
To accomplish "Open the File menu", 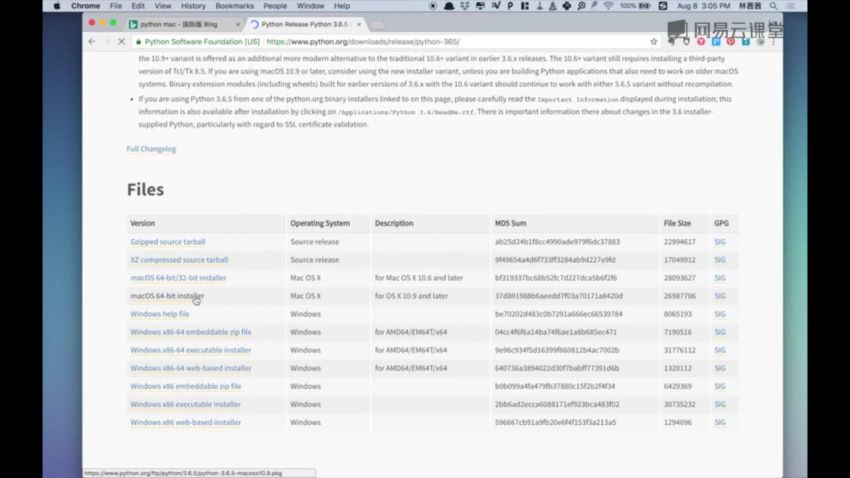I will point(115,6).
